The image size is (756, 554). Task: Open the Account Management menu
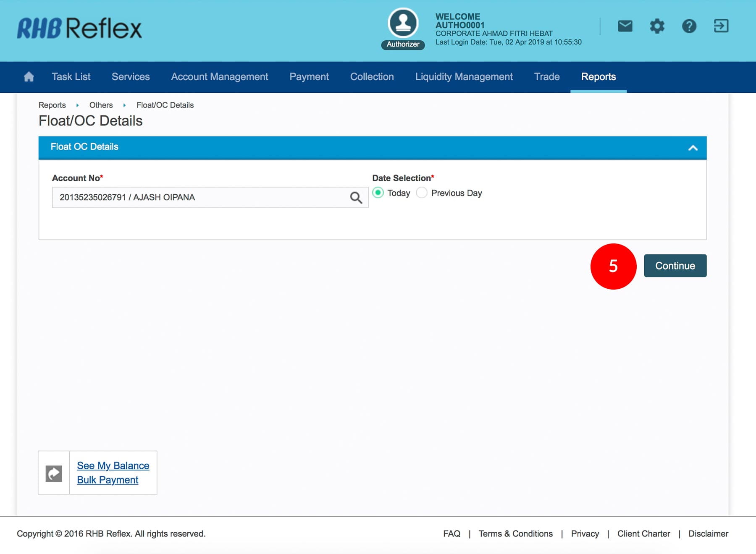219,77
